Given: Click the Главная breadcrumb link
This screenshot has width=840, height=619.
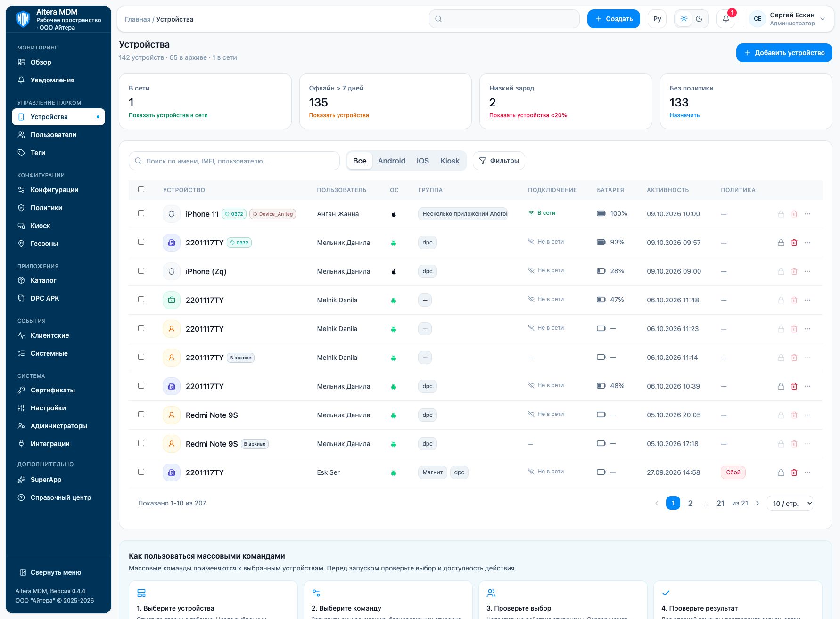Looking at the screenshot, I should click(x=138, y=19).
